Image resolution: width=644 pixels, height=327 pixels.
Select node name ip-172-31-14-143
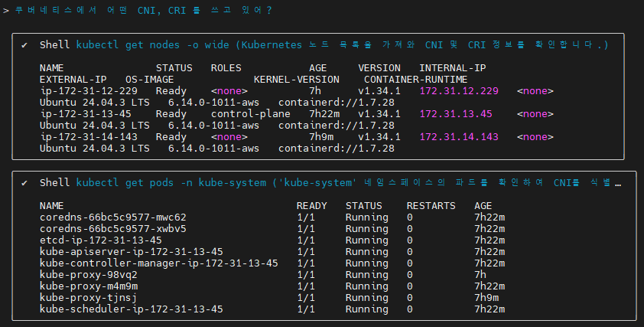pos(89,137)
